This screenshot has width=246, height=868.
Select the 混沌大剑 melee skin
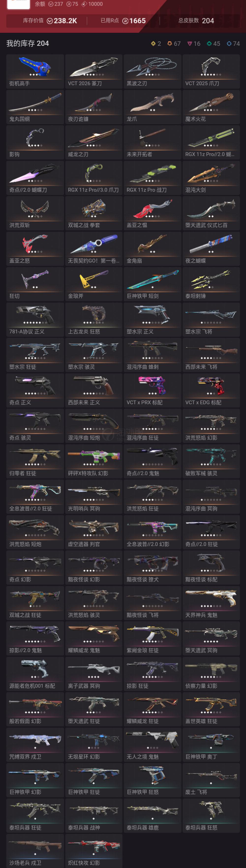tap(211, 178)
